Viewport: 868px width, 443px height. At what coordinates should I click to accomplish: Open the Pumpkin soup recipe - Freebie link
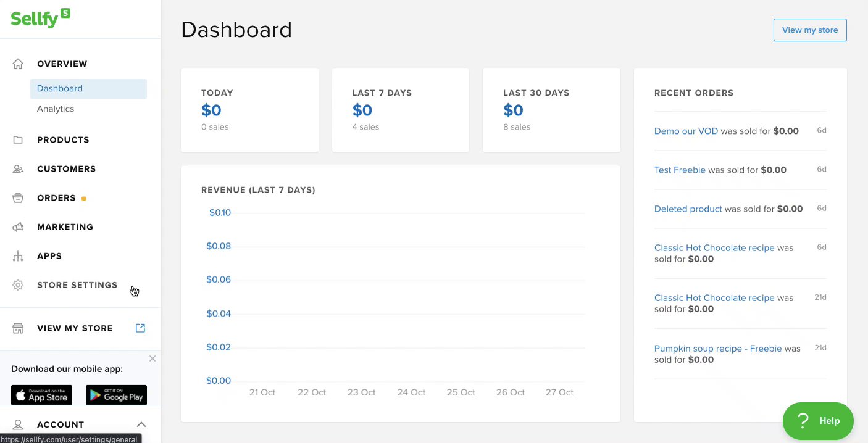point(718,349)
